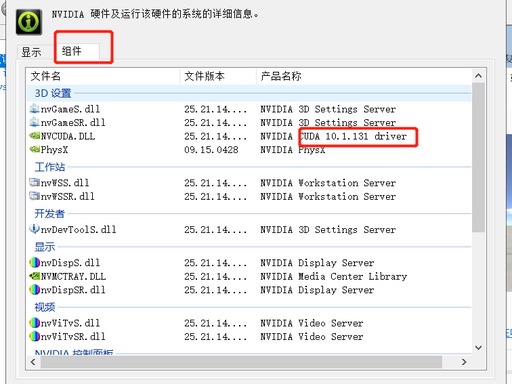Select the NVMCTRAY.DLL file name
The image size is (512, 384).
point(73,277)
